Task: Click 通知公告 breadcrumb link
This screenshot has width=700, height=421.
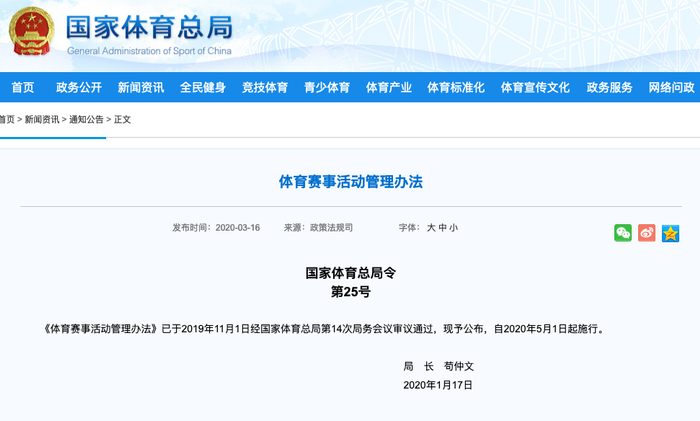Action: click(x=86, y=119)
